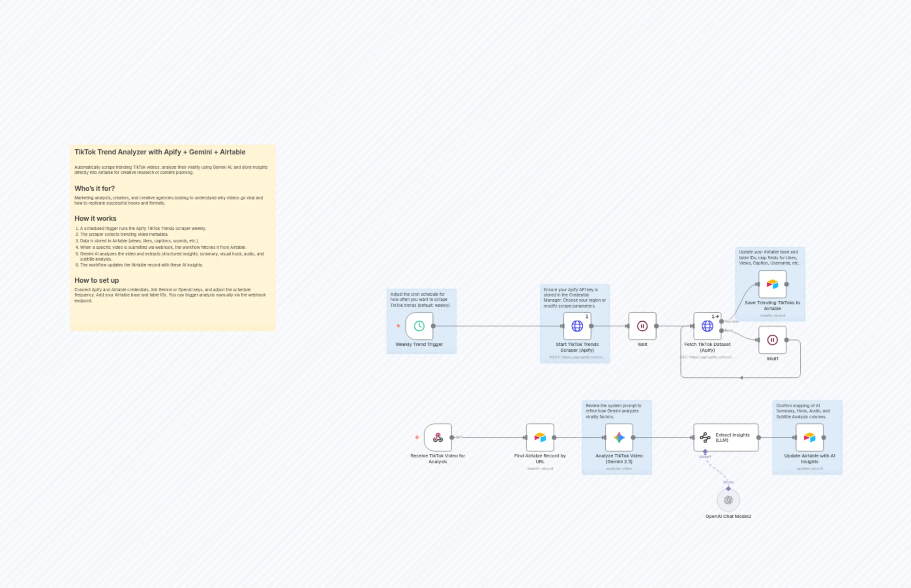Image resolution: width=911 pixels, height=588 pixels.
Task: Click the Wait node pause icon
Action: (642, 326)
